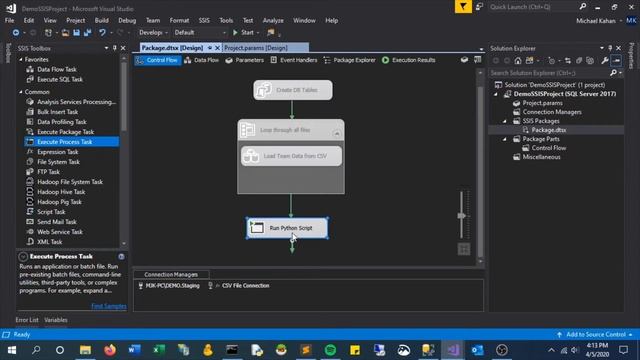The image size is (640, 360).
Task: Click Save All toolbar icon
Action: pyautogui.click(x=87, y=32)
